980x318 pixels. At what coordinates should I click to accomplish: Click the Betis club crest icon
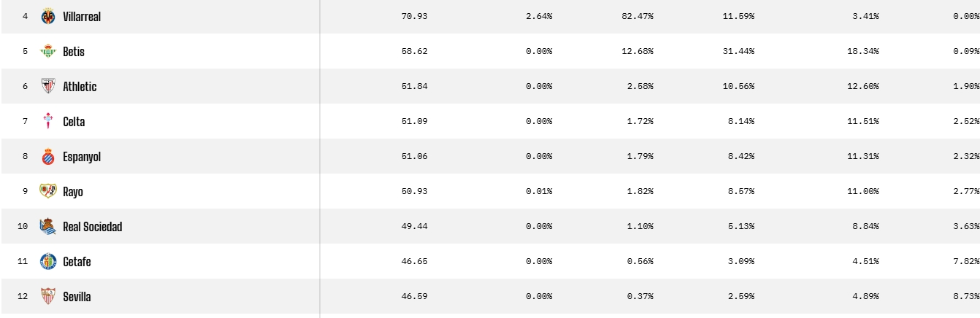click(x=48, y=51)
